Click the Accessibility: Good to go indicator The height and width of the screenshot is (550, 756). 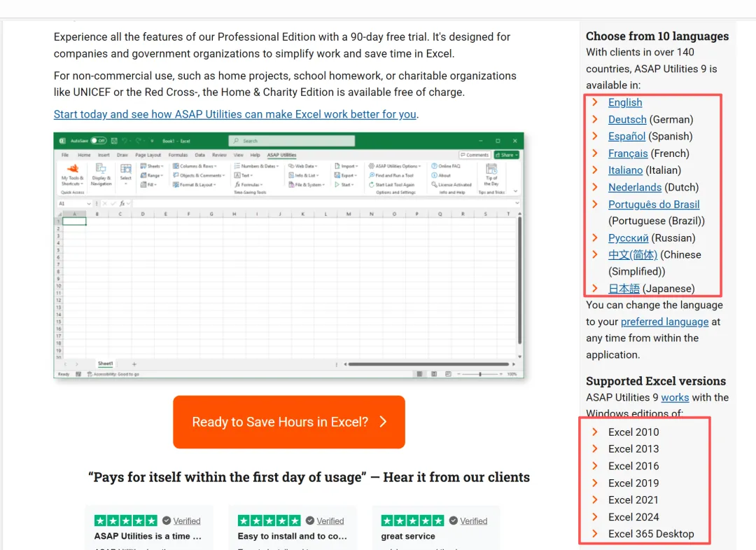point(113,374)
